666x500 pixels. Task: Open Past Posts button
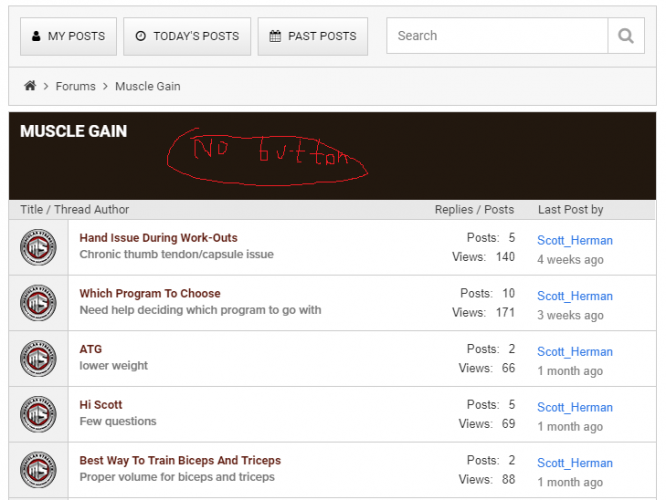pos(312,36)
